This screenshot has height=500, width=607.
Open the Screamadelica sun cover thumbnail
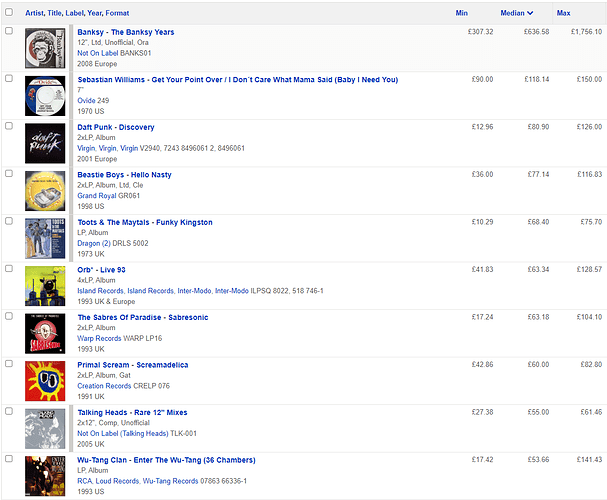click(45, 381)
